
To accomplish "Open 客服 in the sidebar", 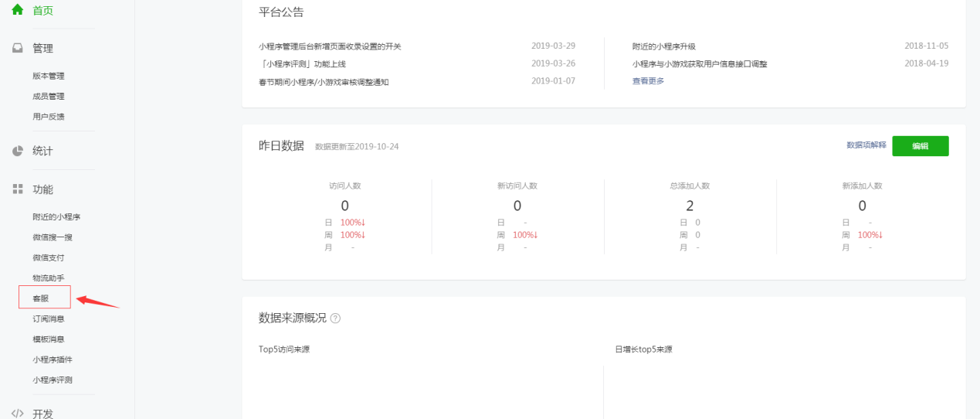I will click(41, 298).
